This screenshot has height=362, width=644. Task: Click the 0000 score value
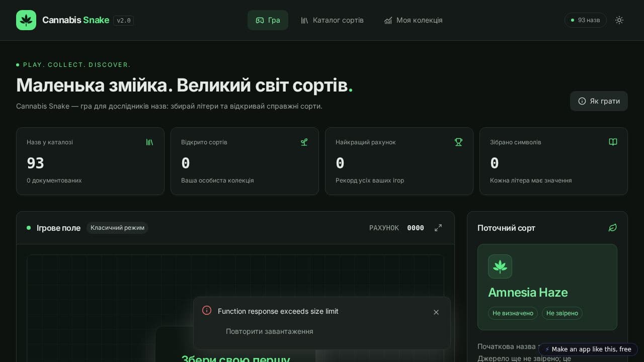point(416,228)
